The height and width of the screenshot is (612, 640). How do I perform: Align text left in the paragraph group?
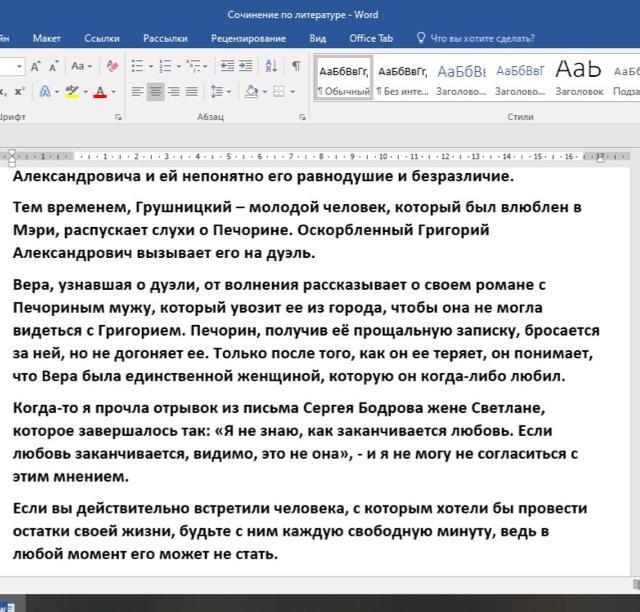(x=136, y=92)
